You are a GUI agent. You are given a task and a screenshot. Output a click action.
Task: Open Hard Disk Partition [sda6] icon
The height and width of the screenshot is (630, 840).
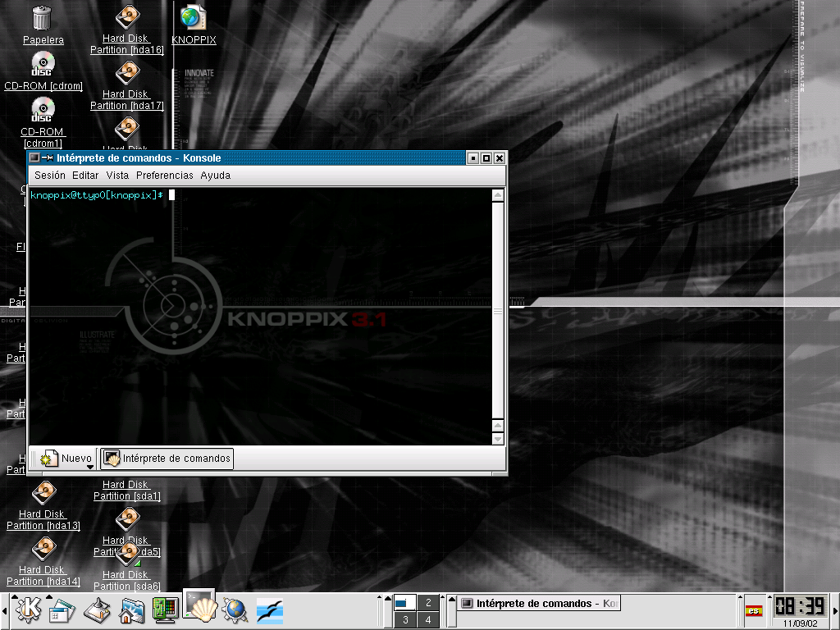pos(127,554)
